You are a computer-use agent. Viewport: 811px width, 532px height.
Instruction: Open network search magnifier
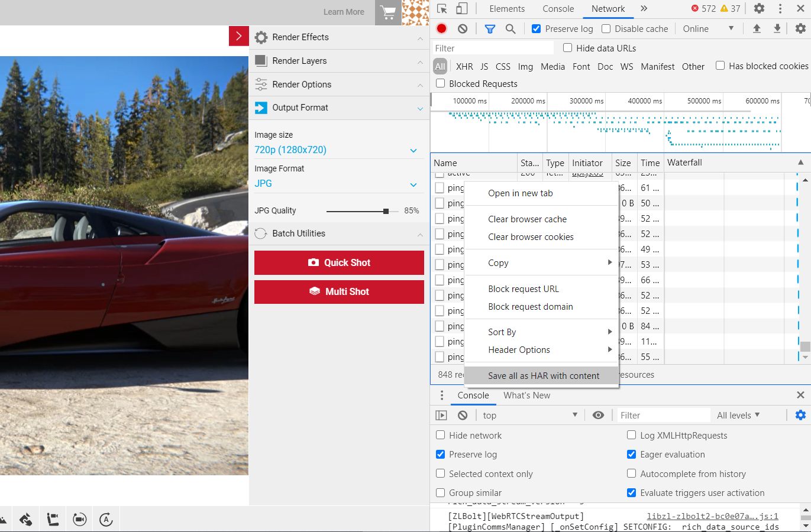pyautogui.click(x=510, y=28)
